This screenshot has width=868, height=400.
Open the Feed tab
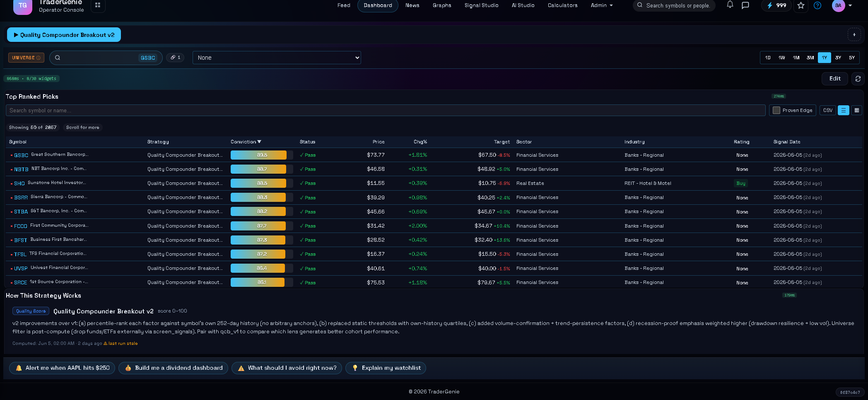(x=344, y=5)
